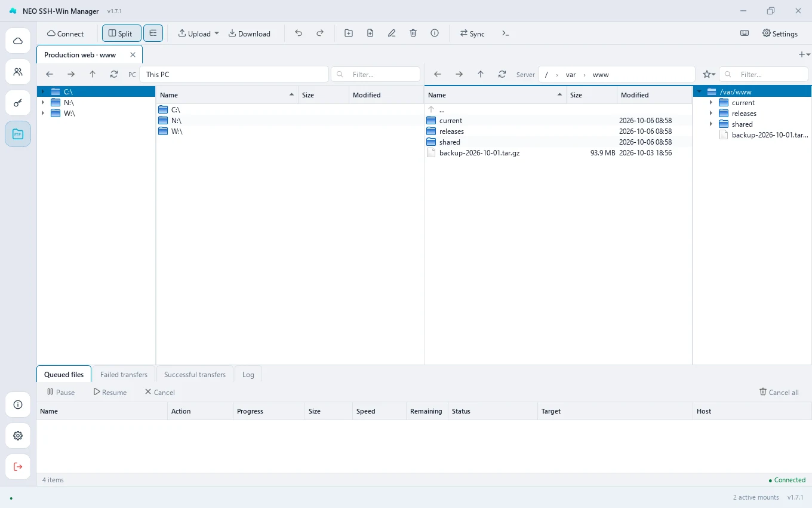
Task: Open the favorites star dropdown
Action: point(709,75)
